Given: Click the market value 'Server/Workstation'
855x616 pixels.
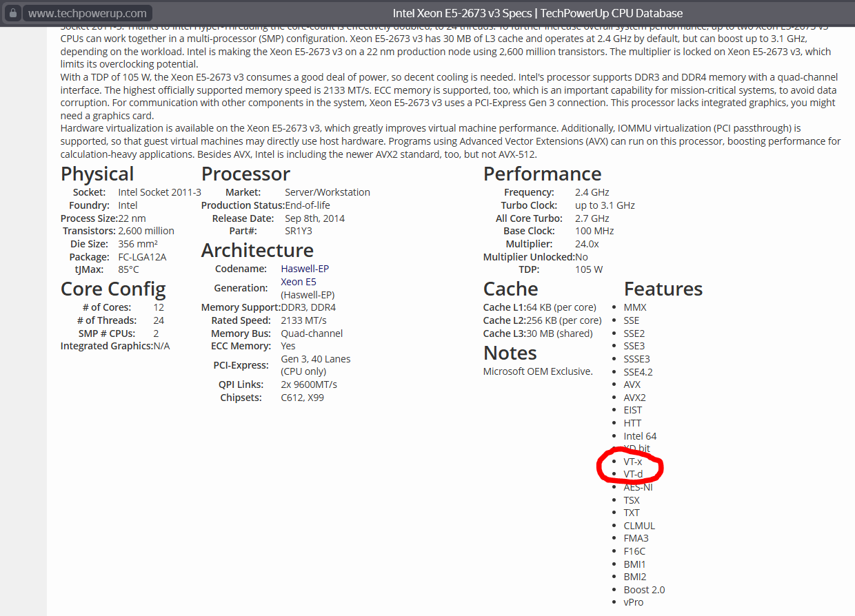Looking at the screenshot, I should click(x=328, y=192).
